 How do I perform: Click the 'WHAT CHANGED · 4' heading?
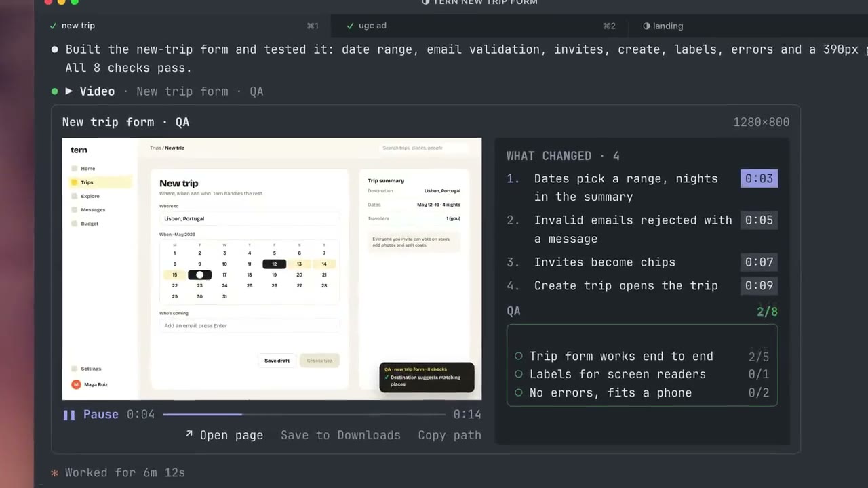coord(563,156)
